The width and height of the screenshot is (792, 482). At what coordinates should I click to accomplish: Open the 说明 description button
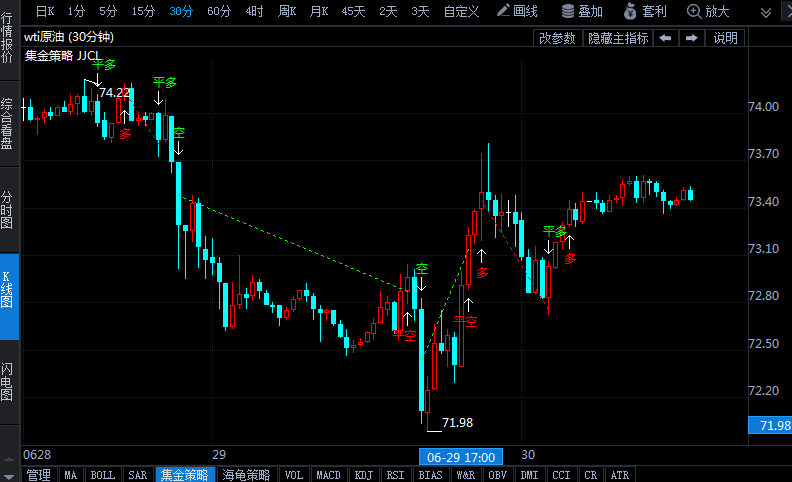pyautogui.click(x=725, y=38)
